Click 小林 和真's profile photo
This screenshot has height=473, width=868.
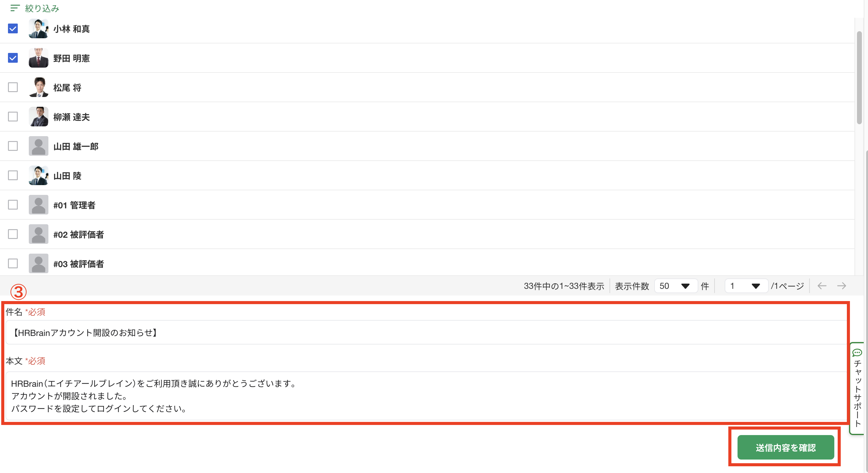(38, 29)
